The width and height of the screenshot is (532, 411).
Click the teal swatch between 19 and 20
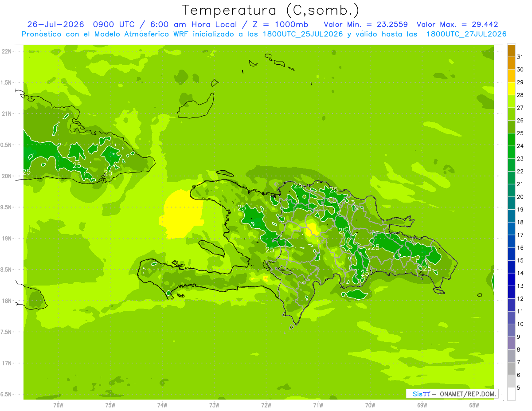click(x=511, y=204)
